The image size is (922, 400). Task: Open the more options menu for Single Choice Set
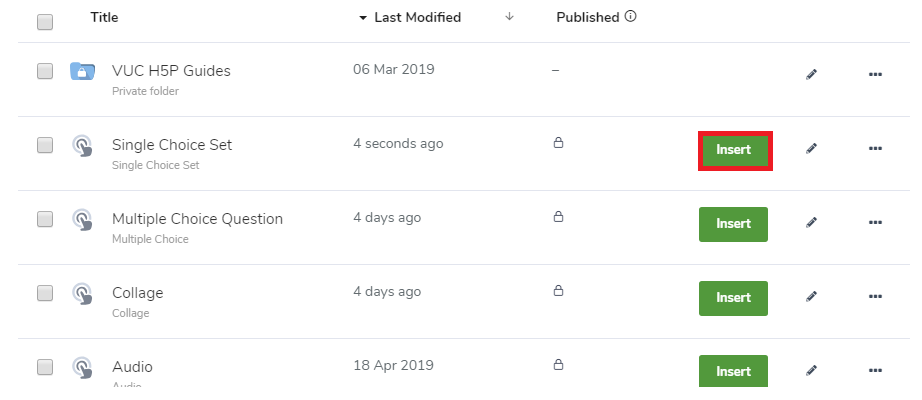[875, 149]
